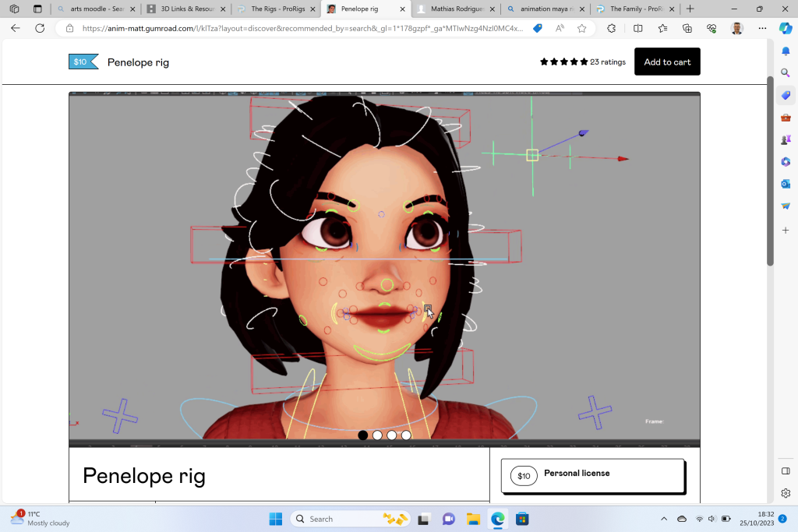The image size is (798, 532).
Task: Focus the address bar URL
Action: click(x=302, y=29)
